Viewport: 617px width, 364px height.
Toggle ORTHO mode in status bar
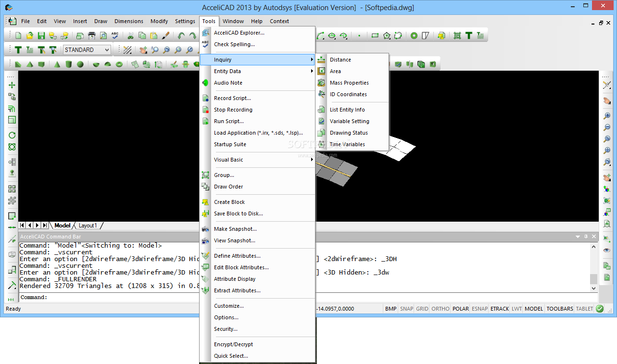(440, 309)
